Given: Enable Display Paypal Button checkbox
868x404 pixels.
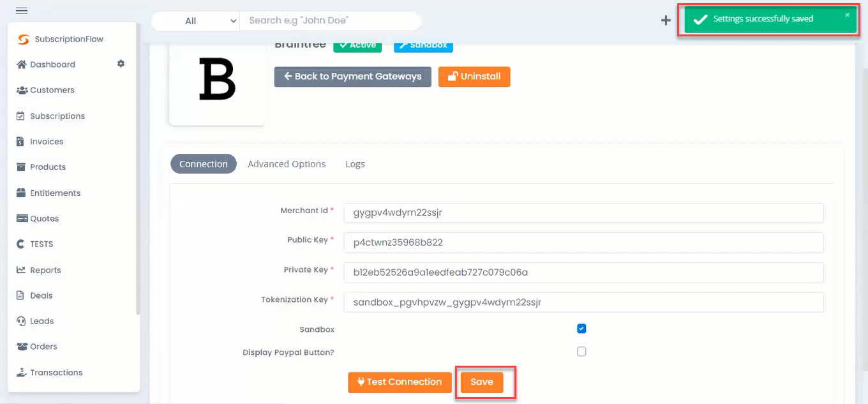Looking at the screenshot, I should pos(581,352).
